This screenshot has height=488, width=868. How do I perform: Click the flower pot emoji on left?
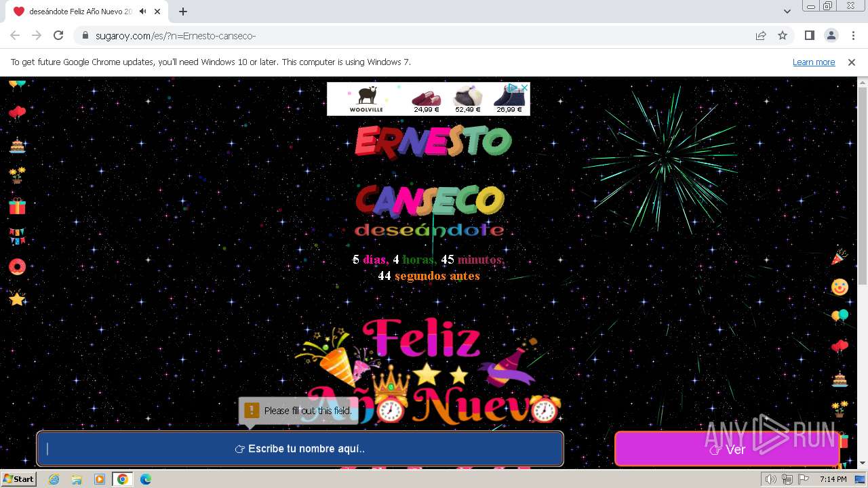(x=17, y=175)
